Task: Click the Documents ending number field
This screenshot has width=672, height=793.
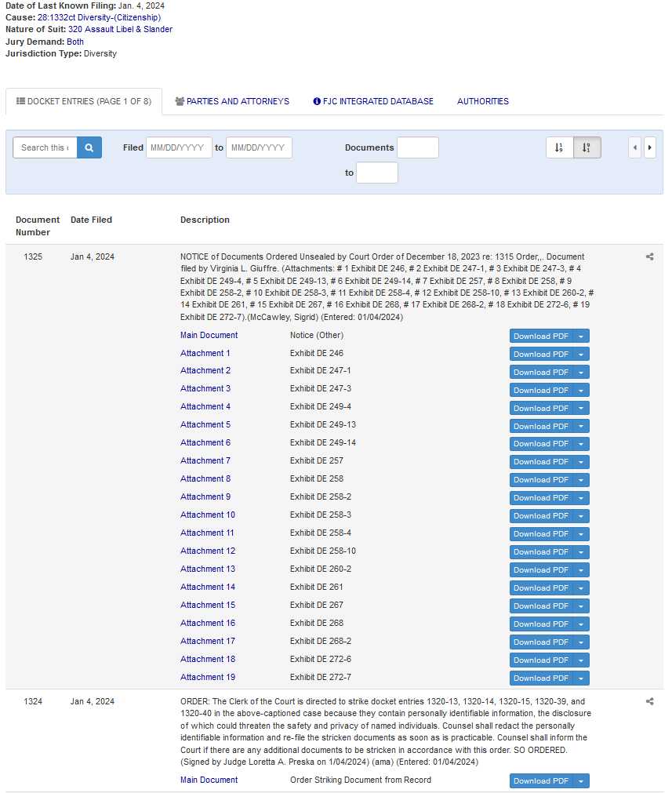Action: [x=376, y=173]
